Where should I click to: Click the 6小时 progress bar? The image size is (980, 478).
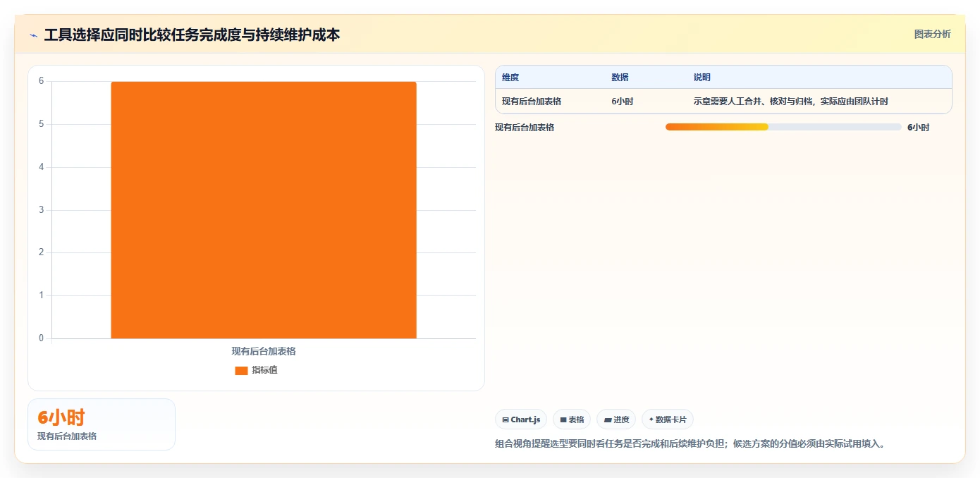pyautogui.click(x=783, y=127)
